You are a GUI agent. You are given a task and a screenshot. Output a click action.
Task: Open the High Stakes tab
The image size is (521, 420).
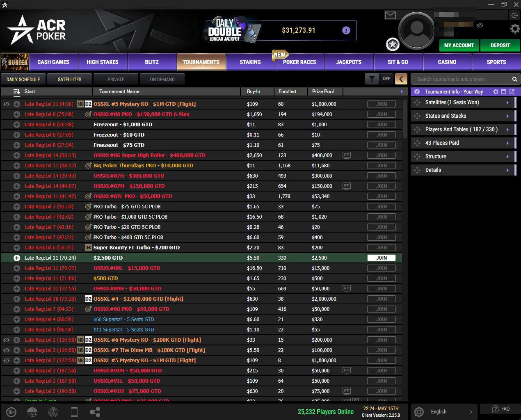click(103, 62)
